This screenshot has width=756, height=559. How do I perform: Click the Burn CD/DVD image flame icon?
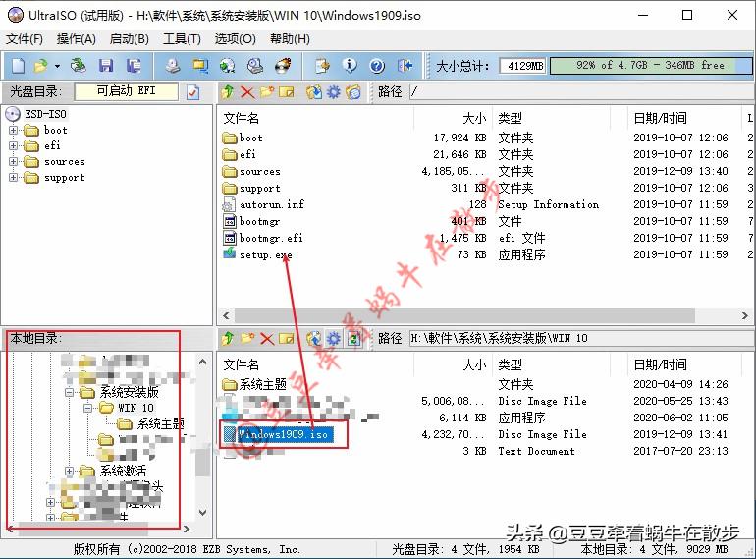(x=283, y=66)
